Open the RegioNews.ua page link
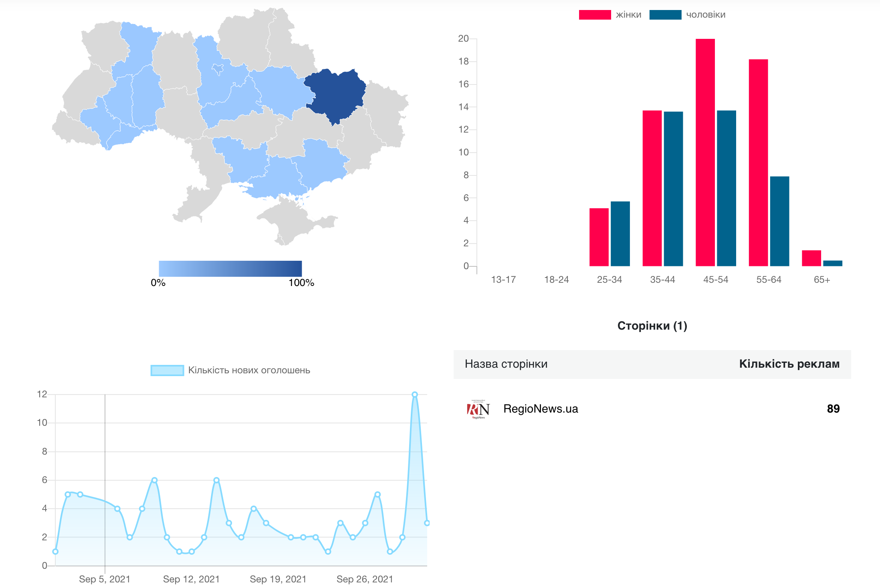880x588 pixels. [x=540, y=409]
